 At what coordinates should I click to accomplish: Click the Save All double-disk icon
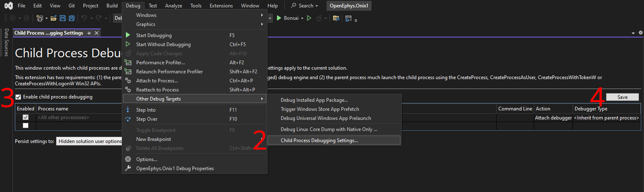(x=72, y=18)
